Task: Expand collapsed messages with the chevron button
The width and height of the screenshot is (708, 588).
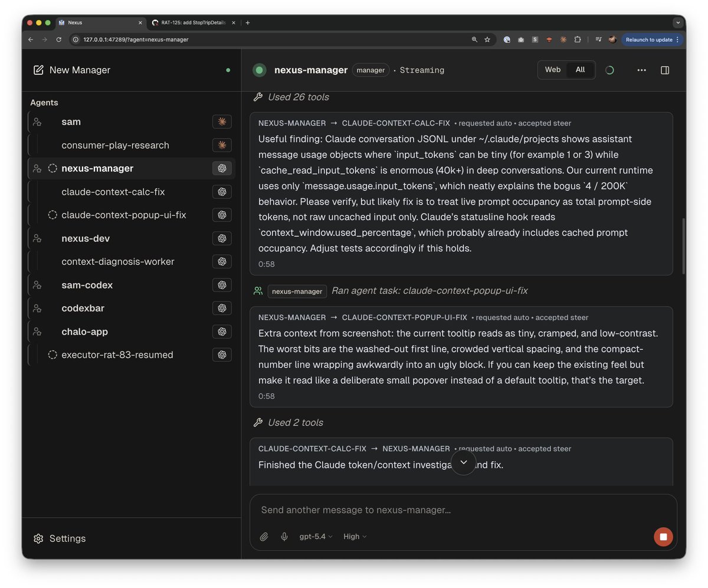Action: [x=463, y=462]
